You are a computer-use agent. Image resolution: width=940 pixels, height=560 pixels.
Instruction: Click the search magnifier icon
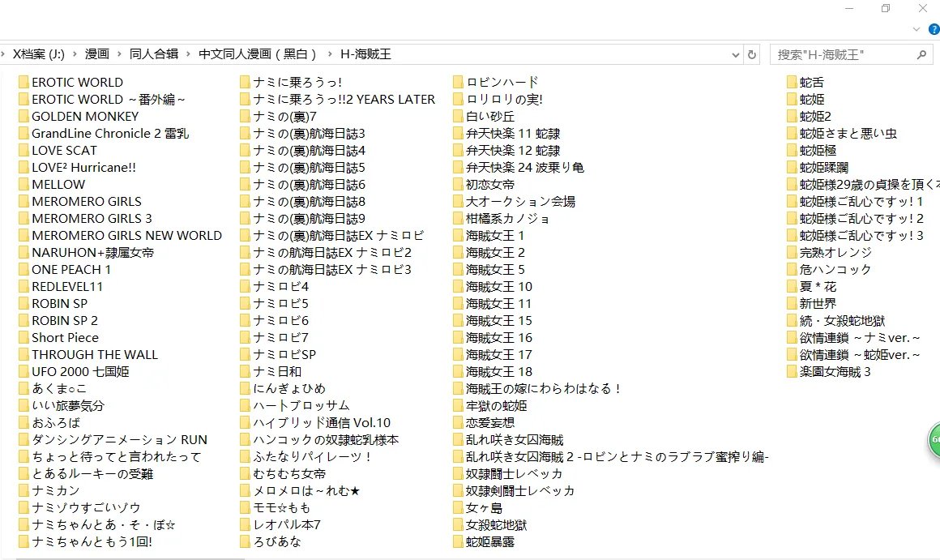coord(921,54)
